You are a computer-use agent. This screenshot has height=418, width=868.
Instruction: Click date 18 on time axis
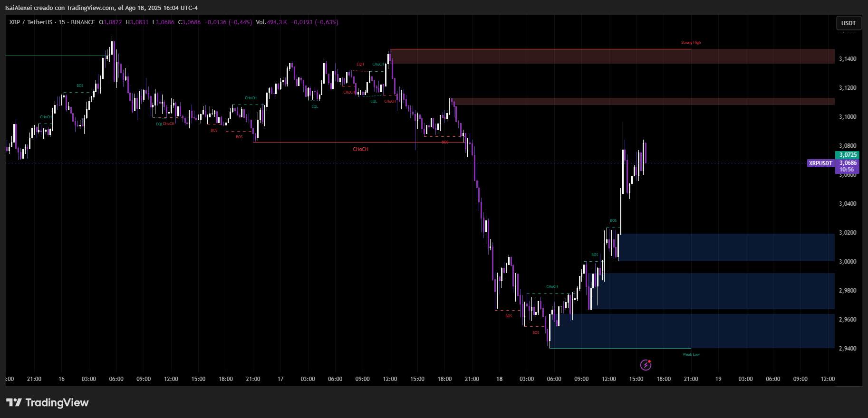499,379
